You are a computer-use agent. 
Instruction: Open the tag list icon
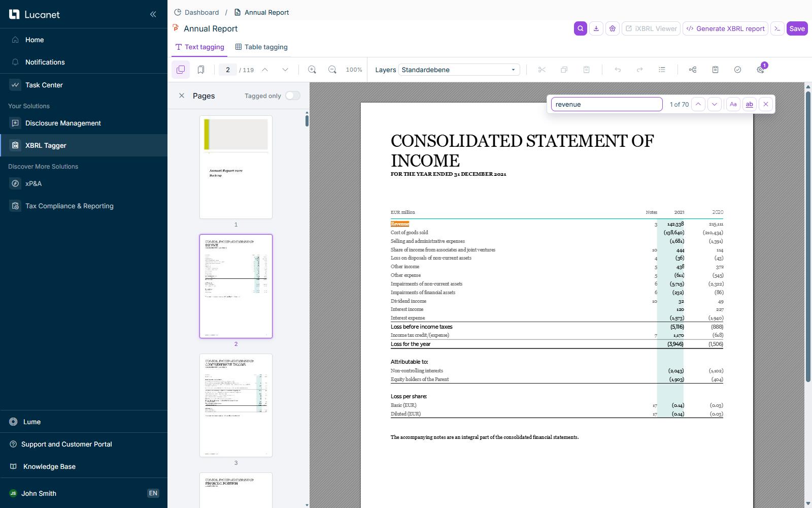click(x=662, y=70)
